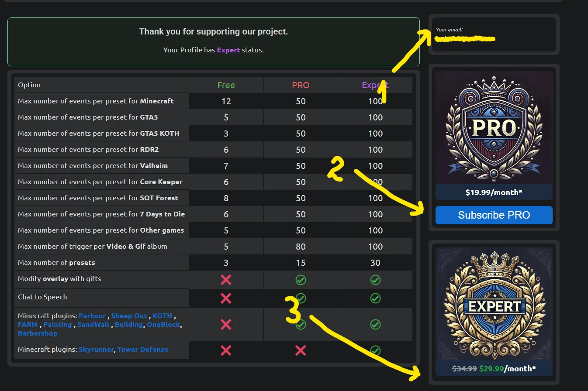
Task: Click the EXPERT crown badge image
Action: coord(494,304)
